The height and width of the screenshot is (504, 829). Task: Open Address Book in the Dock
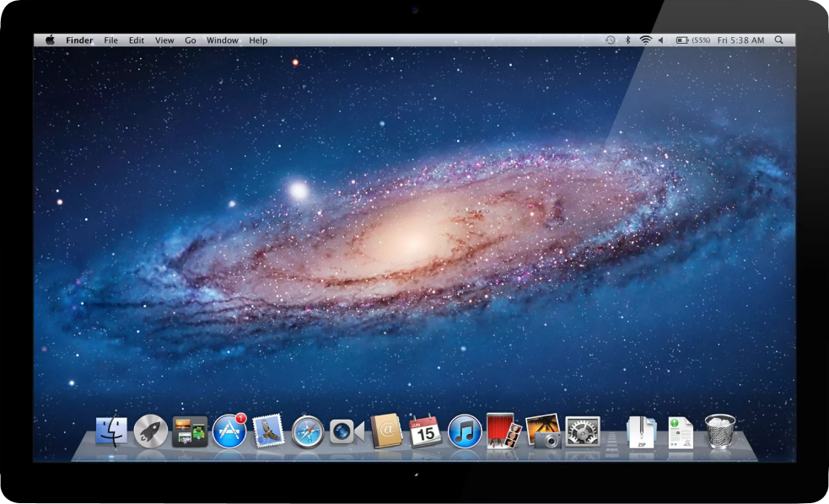386,431
